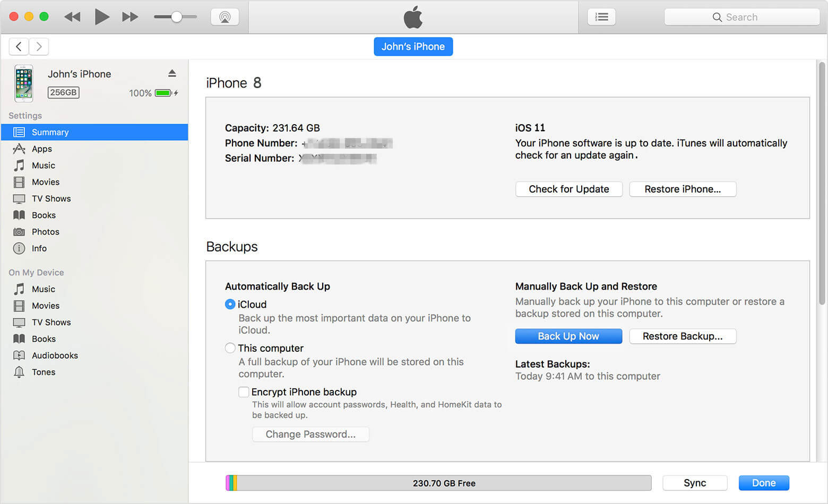Viewport: 828px width, 504px height.
Task: Skip forward to the next track
Action: 130,16
